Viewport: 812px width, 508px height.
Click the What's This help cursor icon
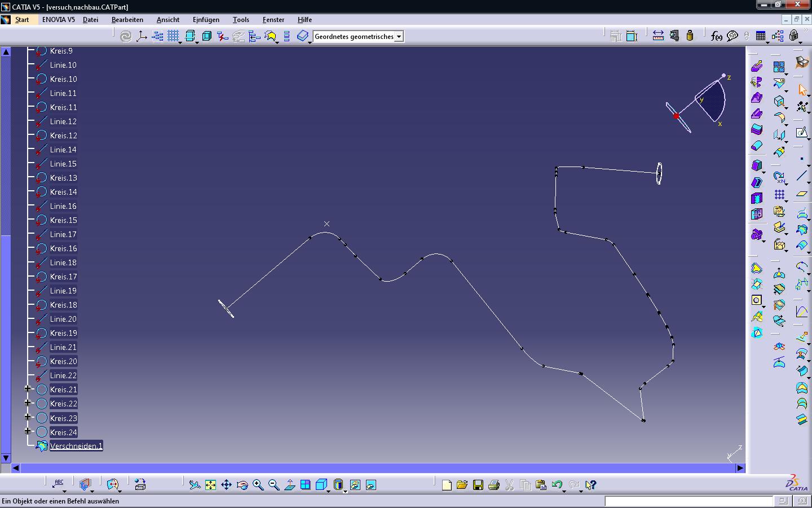point(590,485)
